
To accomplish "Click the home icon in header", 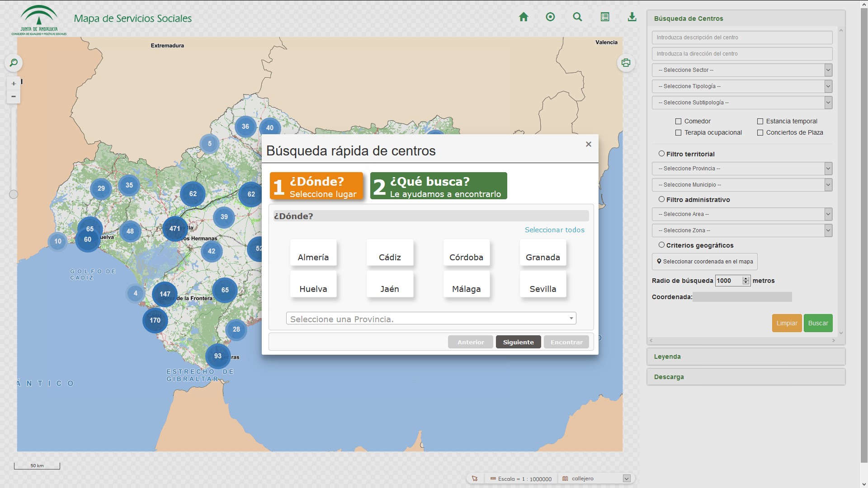I will pos(524,17).
